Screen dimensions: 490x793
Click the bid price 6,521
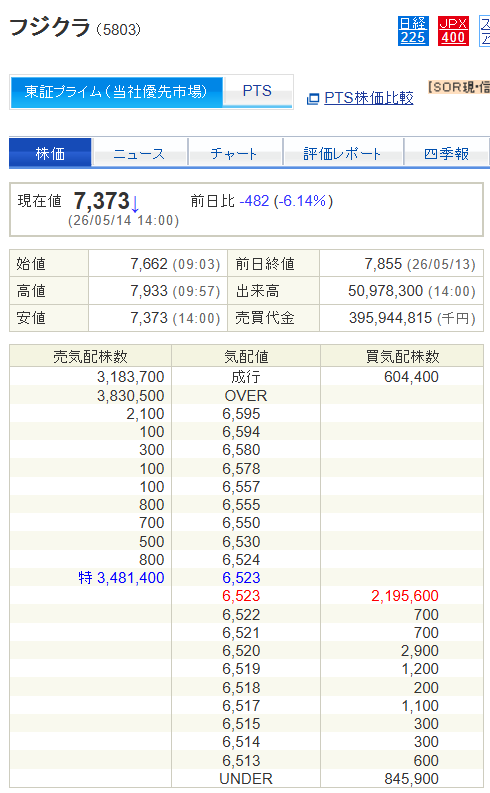pos(241,633)
